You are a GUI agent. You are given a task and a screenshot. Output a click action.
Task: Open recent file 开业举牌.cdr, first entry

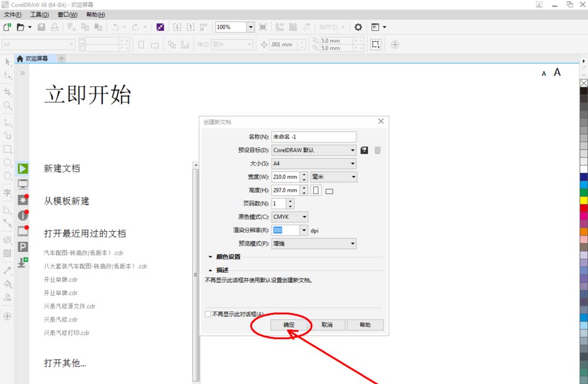[61, 279]
